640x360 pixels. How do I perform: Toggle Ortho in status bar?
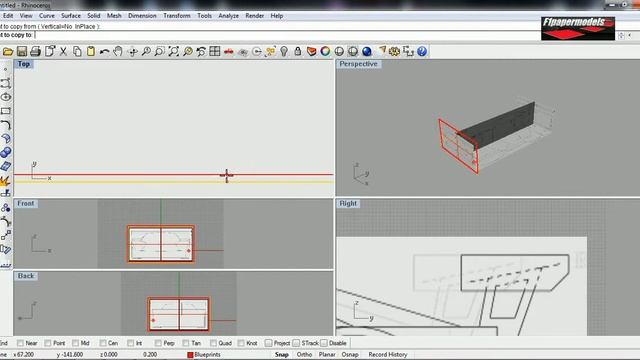pos(304,355)
